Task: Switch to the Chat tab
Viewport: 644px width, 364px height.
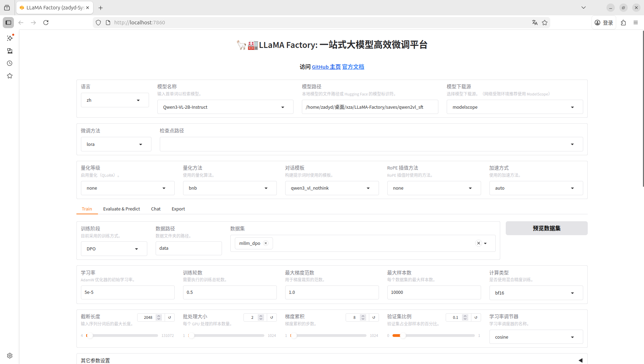Action: pyautogui.click(x=155, y=209)
